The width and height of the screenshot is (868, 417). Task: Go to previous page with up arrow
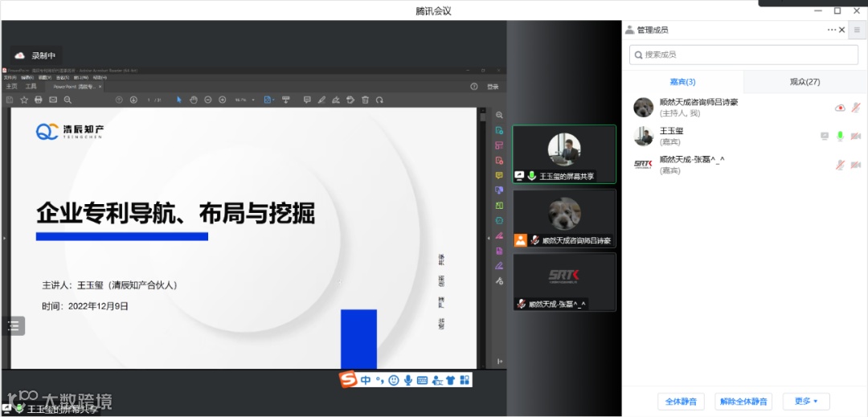[x=119, y=100]
